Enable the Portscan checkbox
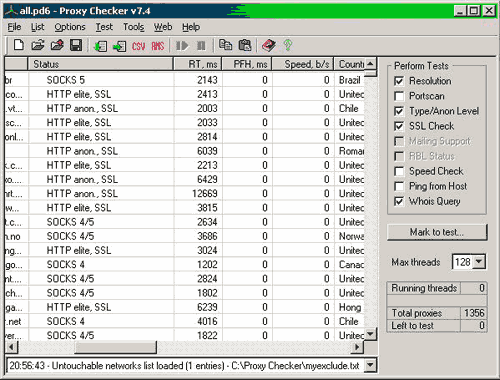This screenshot has width=500, height=380. pos(399,96)
